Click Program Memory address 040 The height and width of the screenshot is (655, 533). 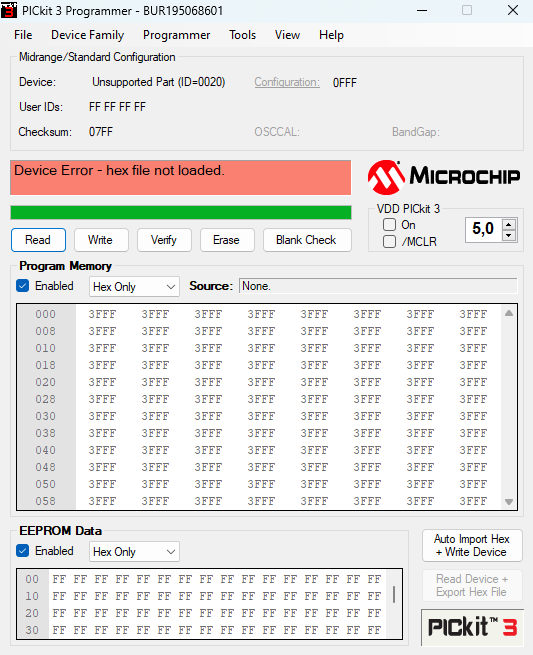coord(46,450)
